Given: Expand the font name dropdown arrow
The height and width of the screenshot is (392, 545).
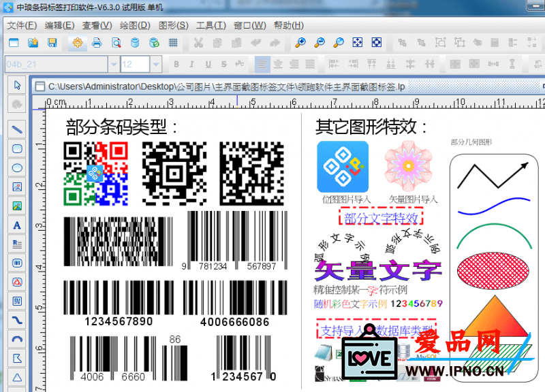Looking at the screenshot, I should click(114, 64).
